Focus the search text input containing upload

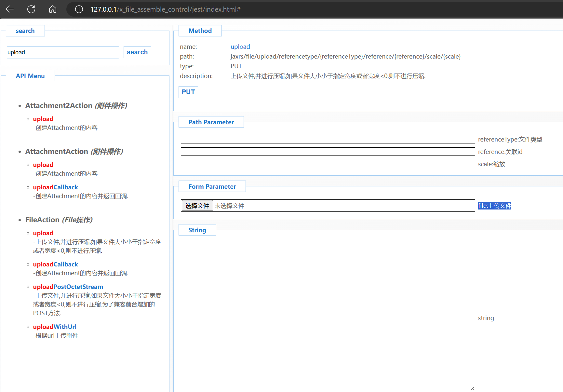point(63,52)
